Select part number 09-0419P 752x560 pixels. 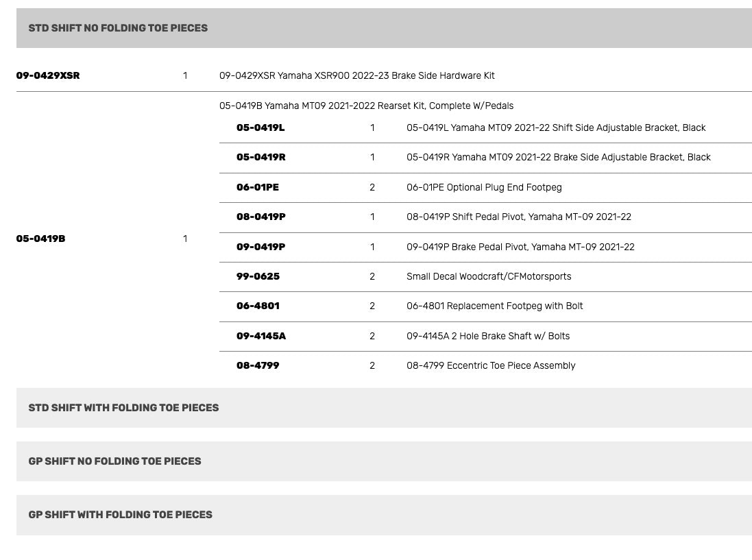point(261,247)
